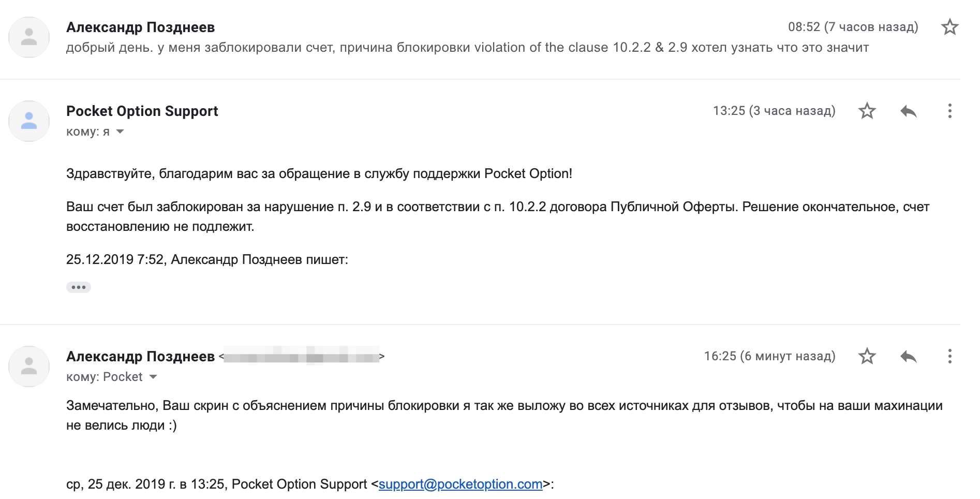
Task: Star the first message from Александр Позднеев
Action: tap(949, 27)
